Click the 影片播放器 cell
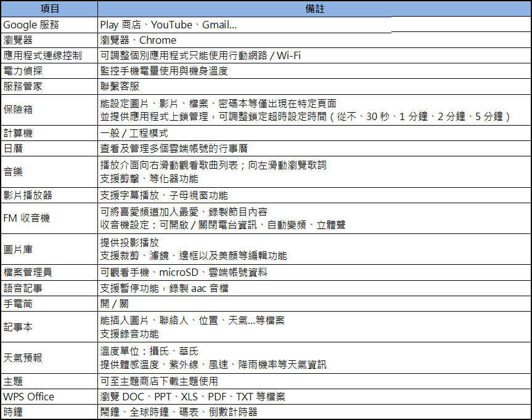The image size is (532, 420). tap(49, 195)
